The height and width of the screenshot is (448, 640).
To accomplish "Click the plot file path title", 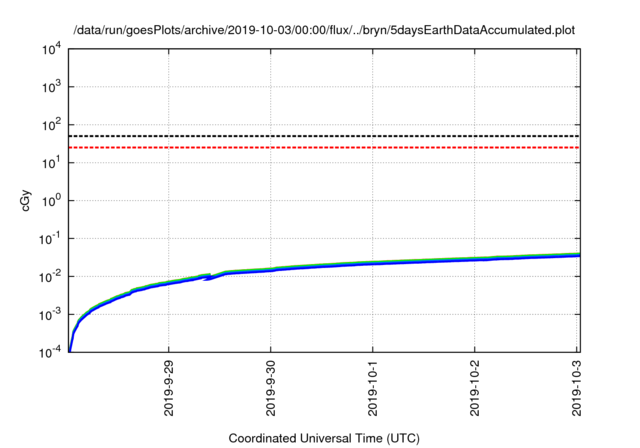I will coord(324,30).
